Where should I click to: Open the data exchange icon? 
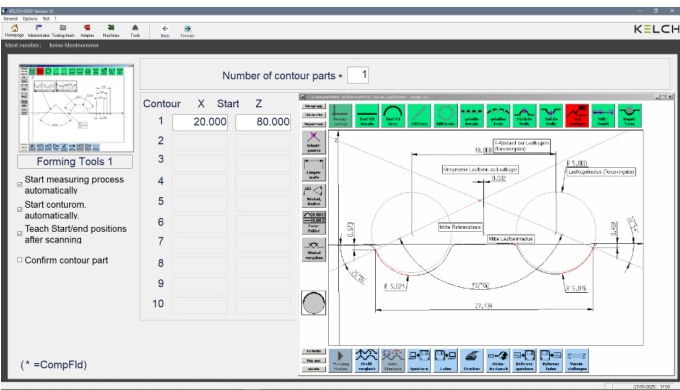tap(498, 360)
